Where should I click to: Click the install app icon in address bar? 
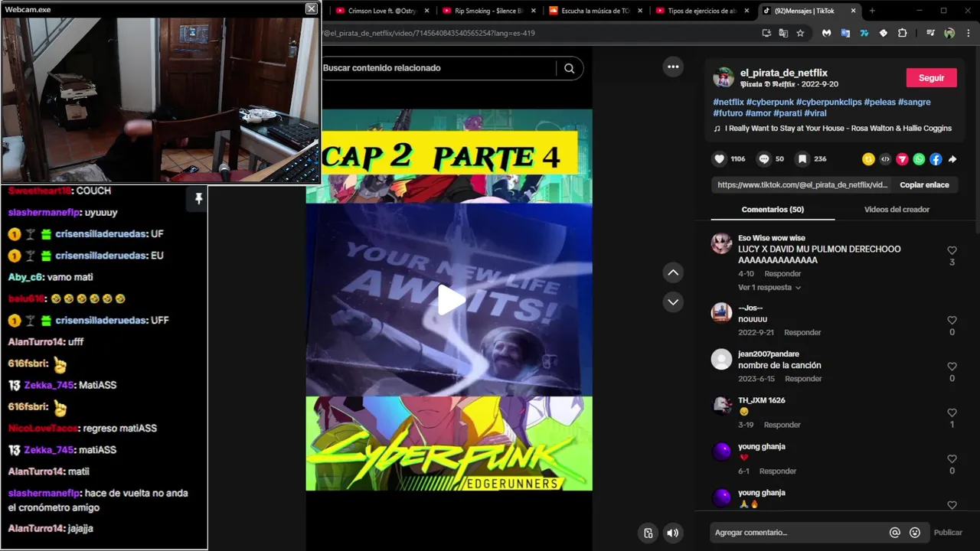tap(766, 33)
